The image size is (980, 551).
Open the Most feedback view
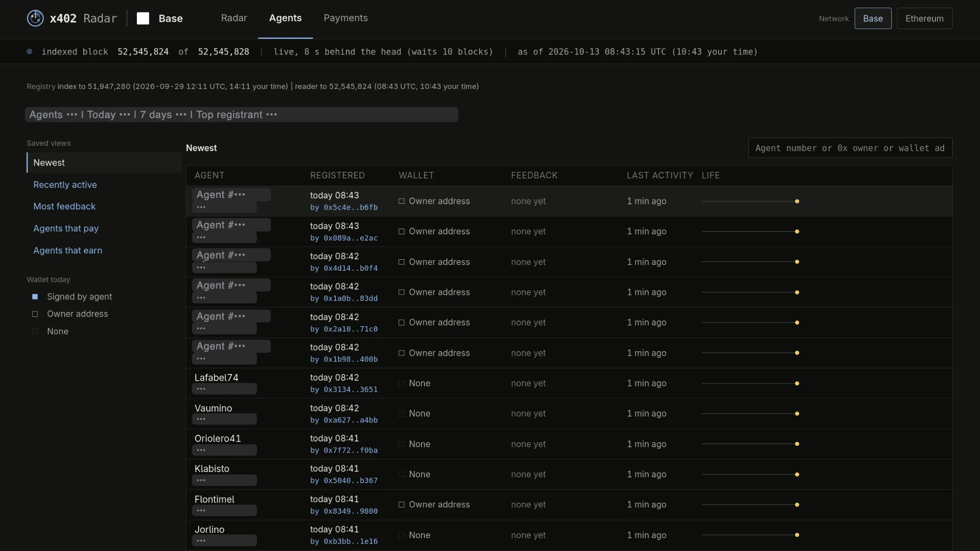(x=64, y=207)
